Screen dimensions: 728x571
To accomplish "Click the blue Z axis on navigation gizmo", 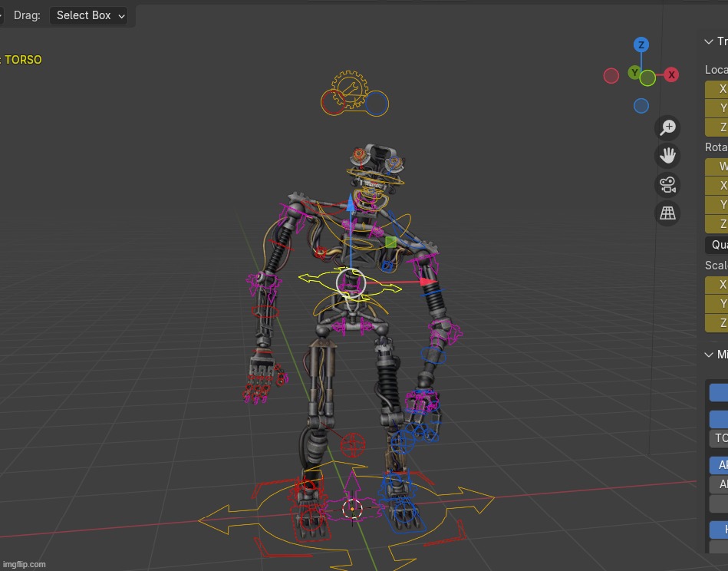I will click(641, 45).
